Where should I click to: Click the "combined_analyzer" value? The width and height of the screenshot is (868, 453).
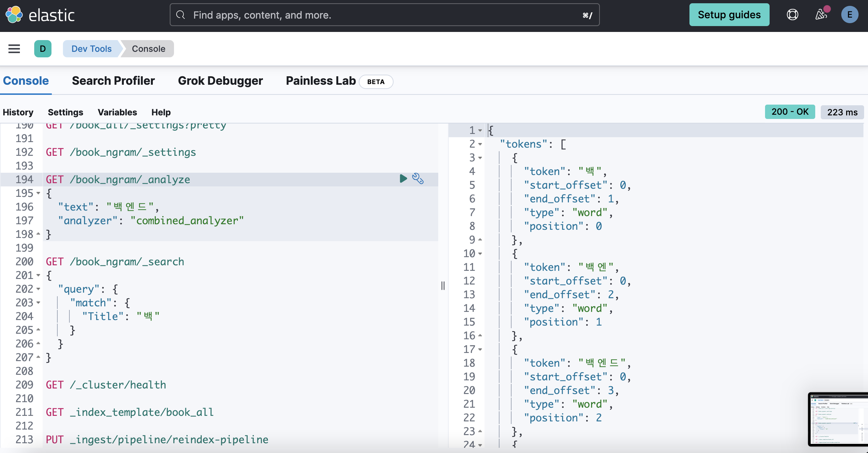[x=187, y=221]
